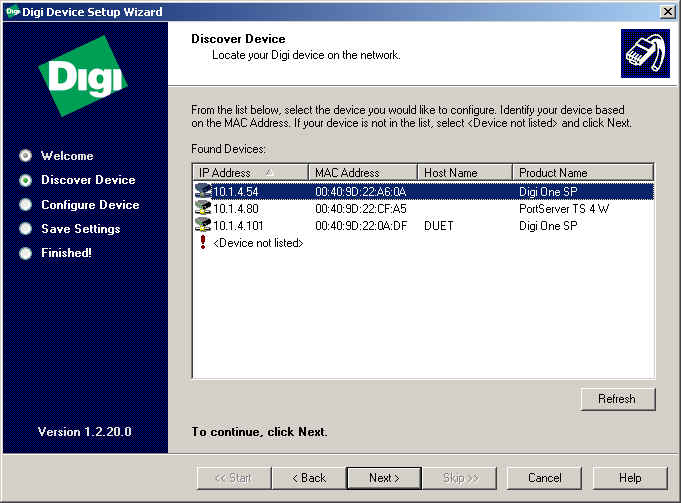Sort by the Product Name column header
Viewport: 681px width, 503px height.
(583, 172)
